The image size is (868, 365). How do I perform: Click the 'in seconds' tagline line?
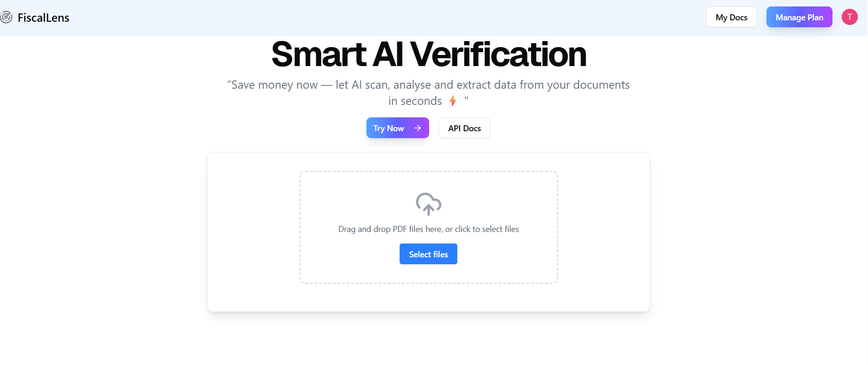point(415,101)
